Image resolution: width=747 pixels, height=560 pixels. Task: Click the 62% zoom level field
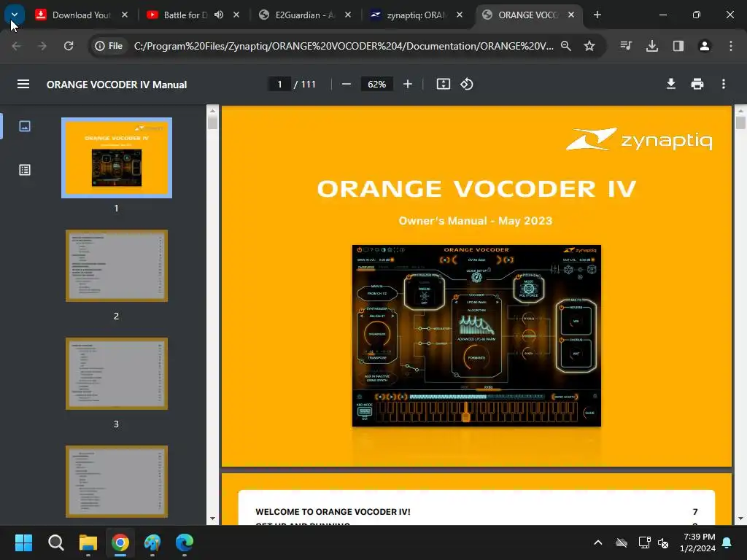(377, 85)
